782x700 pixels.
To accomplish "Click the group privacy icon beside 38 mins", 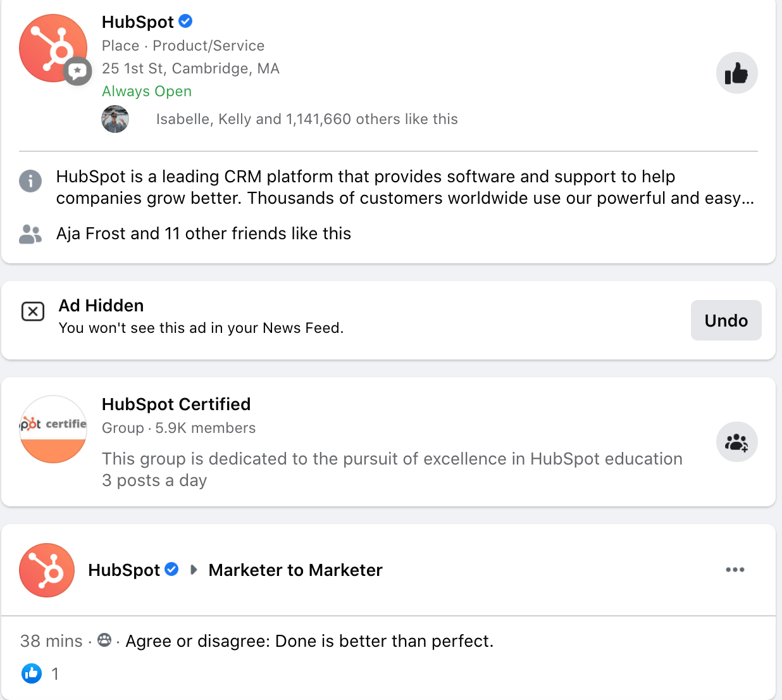I will [104, 641].
